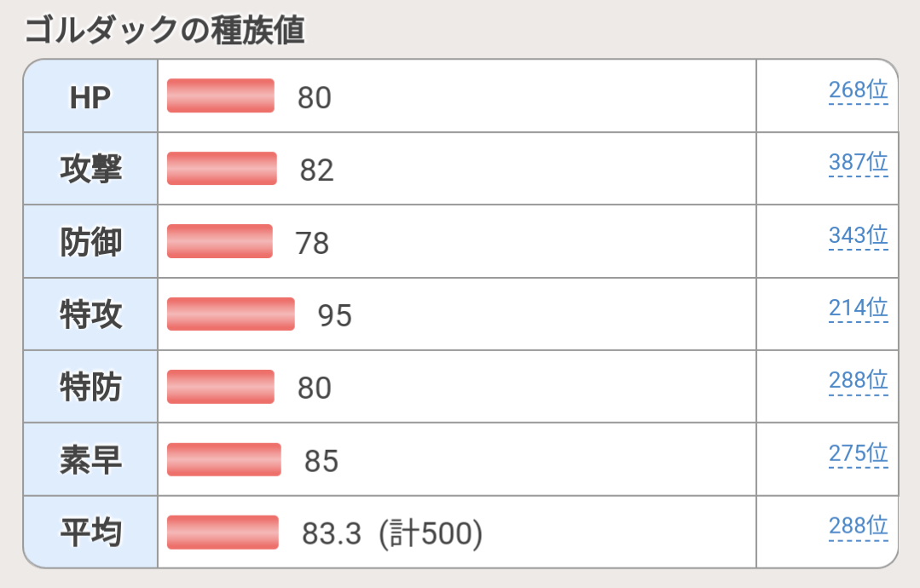Click the 素早 red stat bar

coord(223,460)
